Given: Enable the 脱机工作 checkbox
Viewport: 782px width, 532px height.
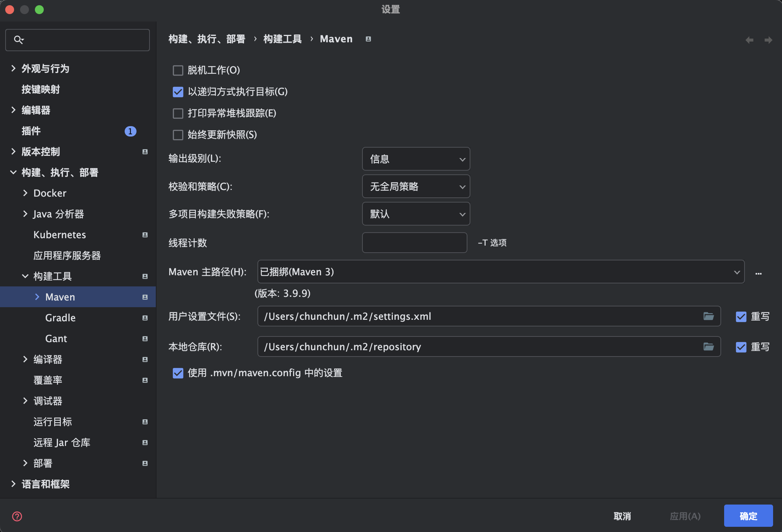Looking at the screenshot, I should pyautogui.click(x=178, y=70).
